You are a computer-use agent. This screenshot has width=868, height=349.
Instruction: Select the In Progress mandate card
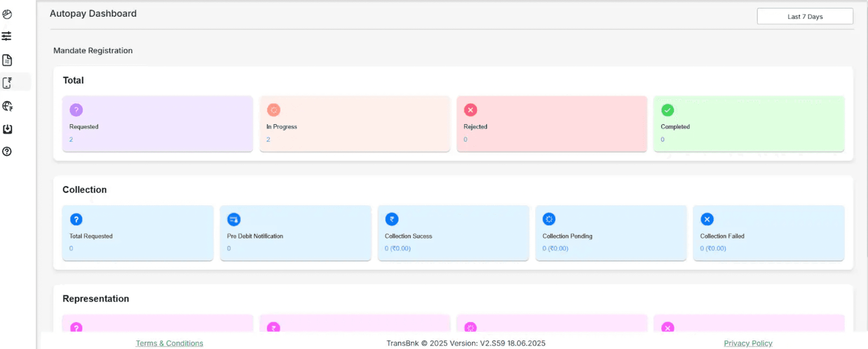click(354, 124)
